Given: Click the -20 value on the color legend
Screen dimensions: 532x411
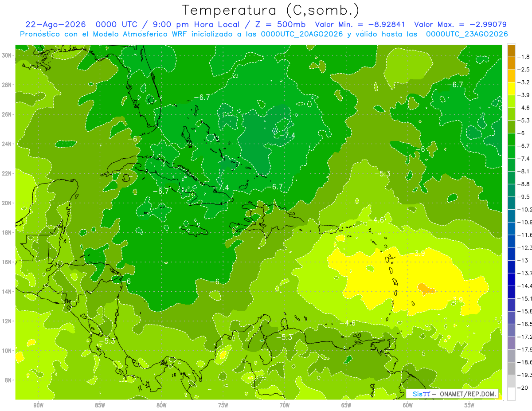Looking at the screenshot, I should click(523, 388).
